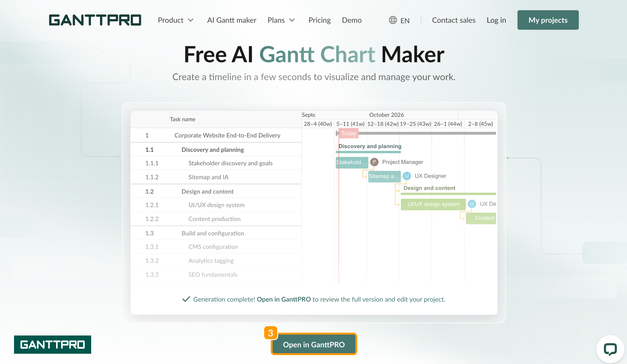Screen dimensions: 627x364
Task: Click Contact sales link
Action: pyautogui.click(x=454, y=20)
